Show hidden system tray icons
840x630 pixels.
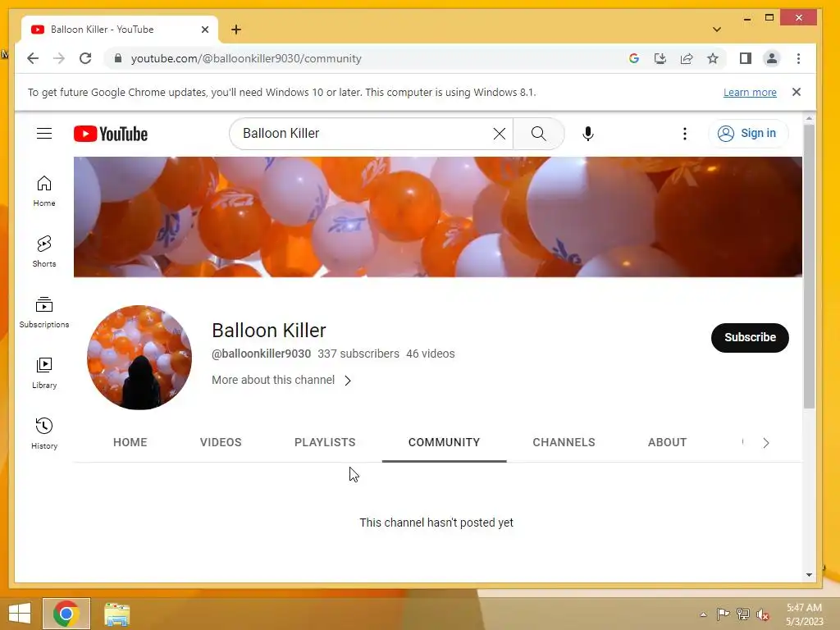click(703, 614)
